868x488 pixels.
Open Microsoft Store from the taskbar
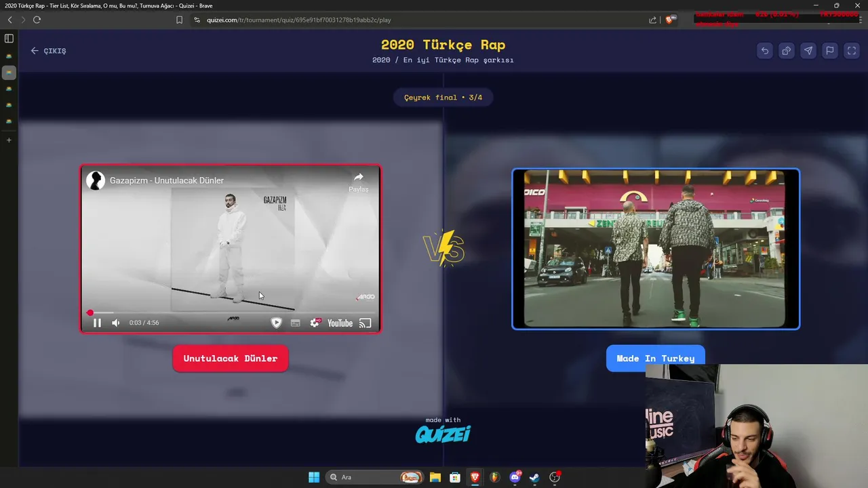[455, 477]
